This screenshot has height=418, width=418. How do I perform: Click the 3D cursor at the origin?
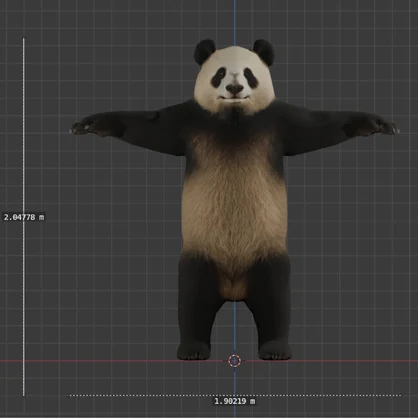(234, 361)
